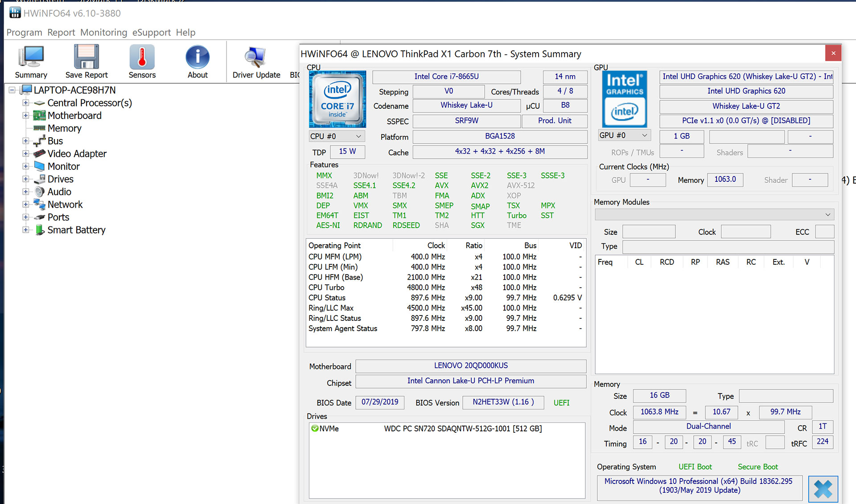Select the Memory tree item
Viewport: 856px width, 504px height.
pyautogui.click(x=65, y=128)
